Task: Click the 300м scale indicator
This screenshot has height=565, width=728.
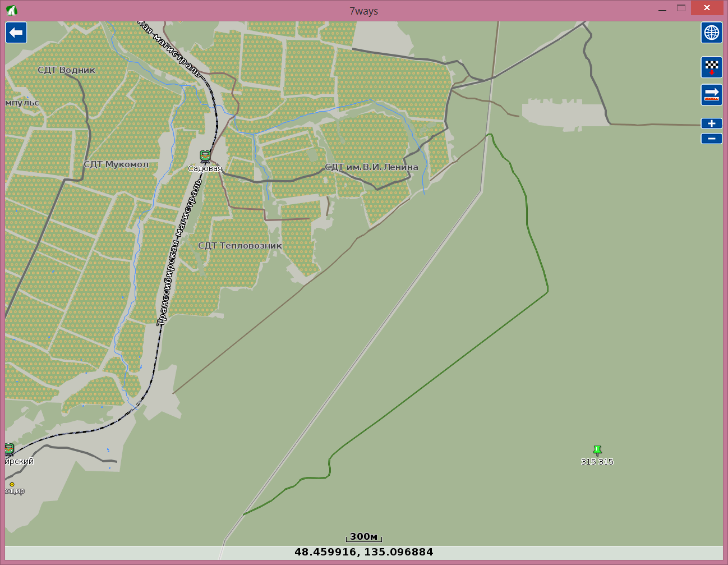Action: 363,537
